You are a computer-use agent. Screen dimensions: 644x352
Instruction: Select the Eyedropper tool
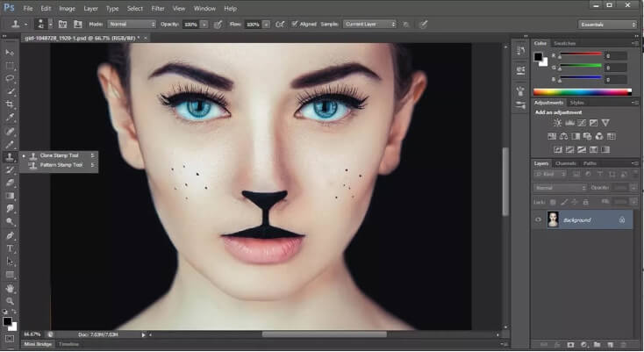(x=11, y=118)
